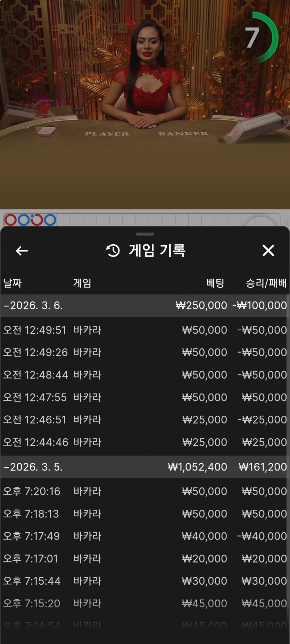Close the 게임 기록 panel with X
Screen dimensions: 290x644
(268, 250)
